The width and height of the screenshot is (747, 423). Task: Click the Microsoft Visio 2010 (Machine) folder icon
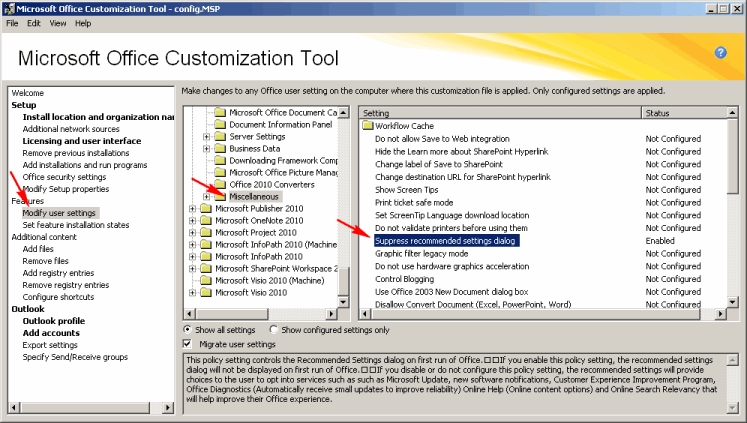(x=206, y=281)
